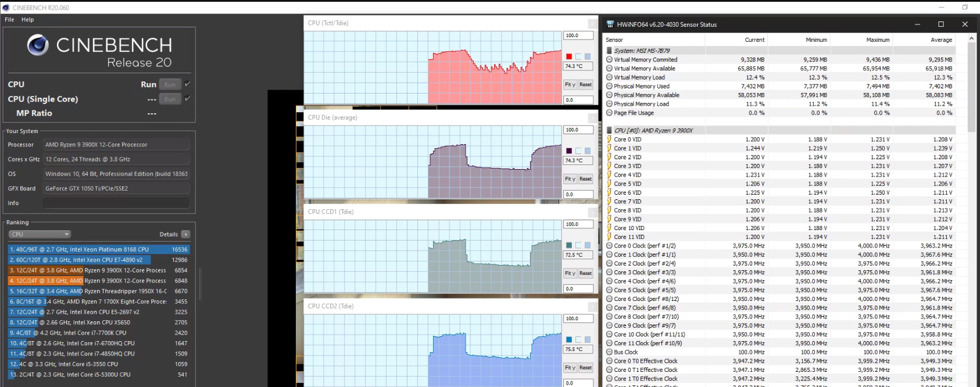Click the Maximum column header in HWiNFO
This screenshot has width=980, height=387.
[x=861, y=40]
